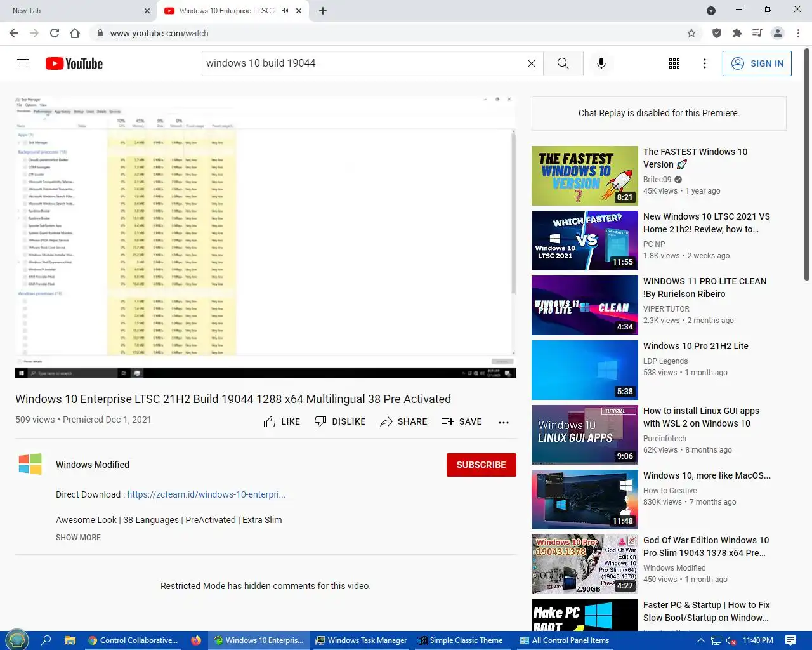The image size is (812, 650).
Task: Switch to Simple Classic Theme taskbar item
Action: click(x=461, y=640)
